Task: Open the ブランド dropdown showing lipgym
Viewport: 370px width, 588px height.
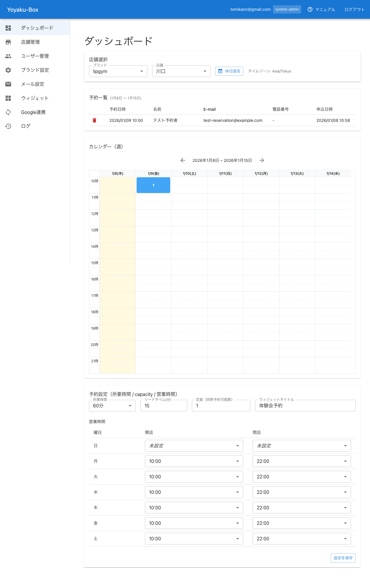Action: point(118,71)
